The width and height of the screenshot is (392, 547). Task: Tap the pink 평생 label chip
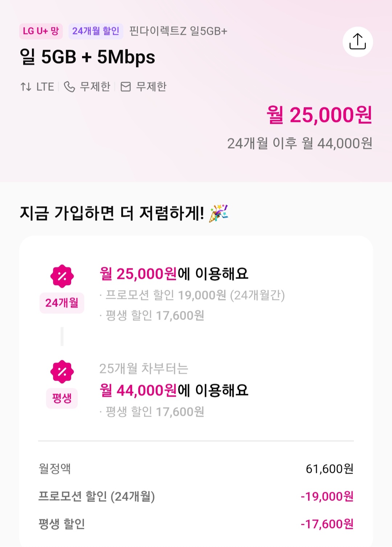62,398
